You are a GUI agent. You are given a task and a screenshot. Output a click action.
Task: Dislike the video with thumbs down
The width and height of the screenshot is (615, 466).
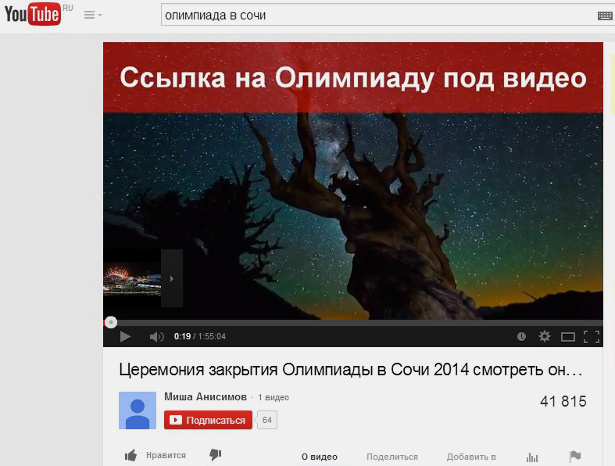[x=215, y=456]
